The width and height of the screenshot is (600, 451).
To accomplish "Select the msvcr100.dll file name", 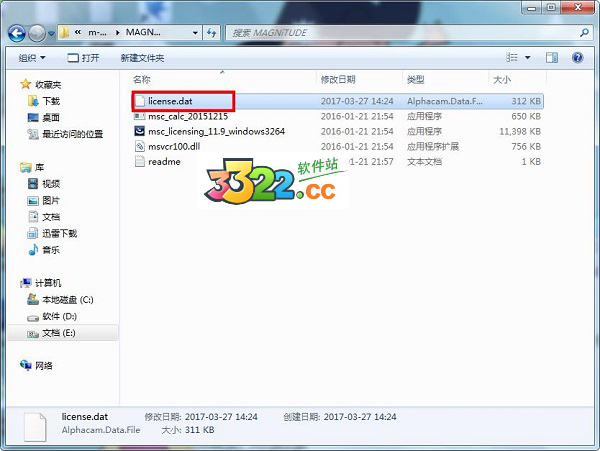I will 174,147.
